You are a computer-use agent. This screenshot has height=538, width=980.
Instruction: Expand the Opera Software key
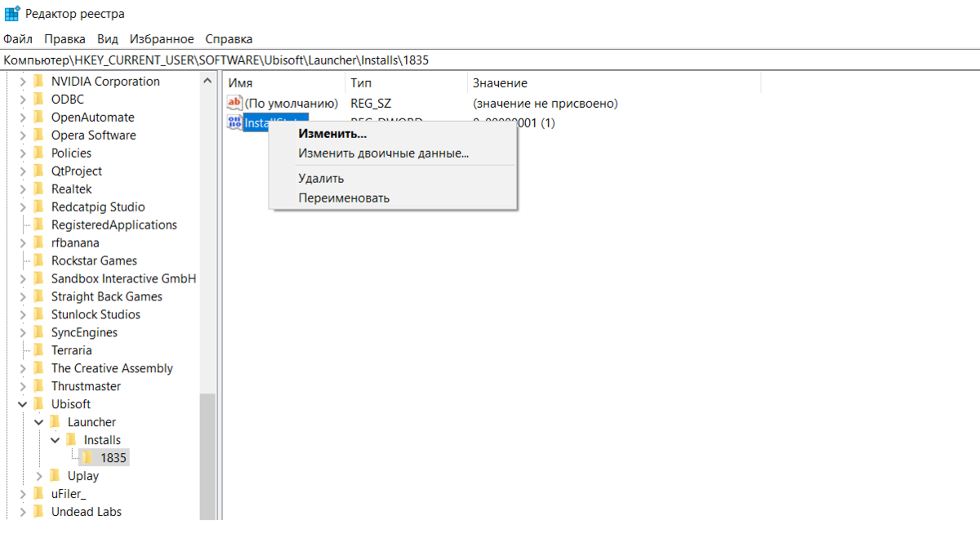pos(22,135)
